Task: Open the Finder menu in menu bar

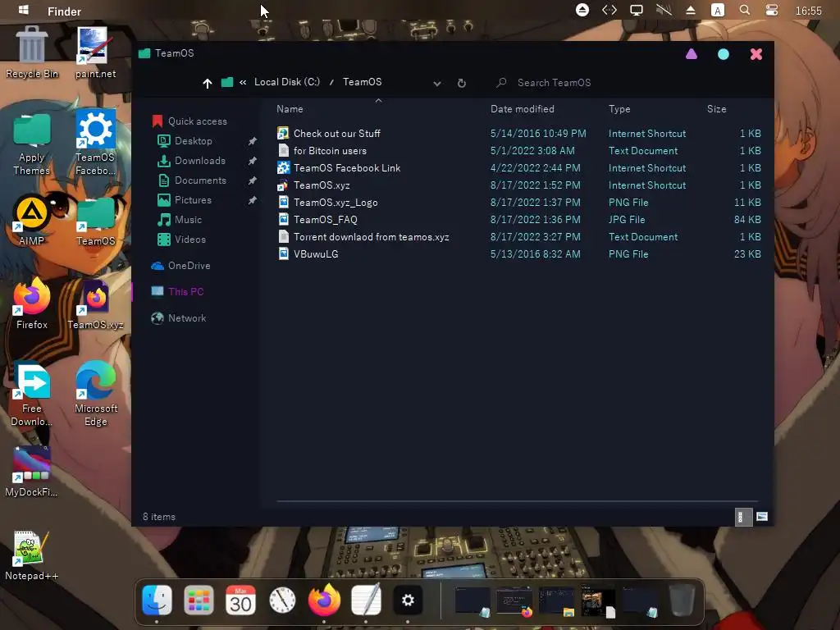Action: 64,11
